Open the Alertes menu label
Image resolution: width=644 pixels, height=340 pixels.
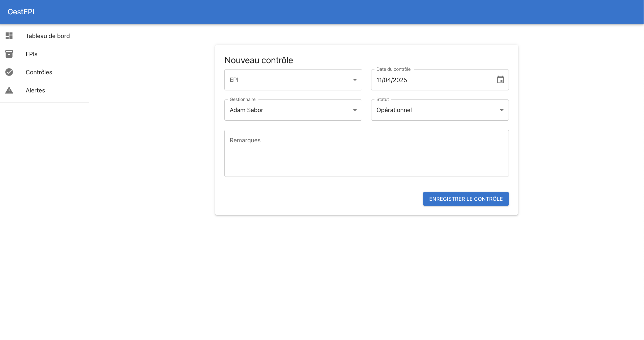point(35,90)
